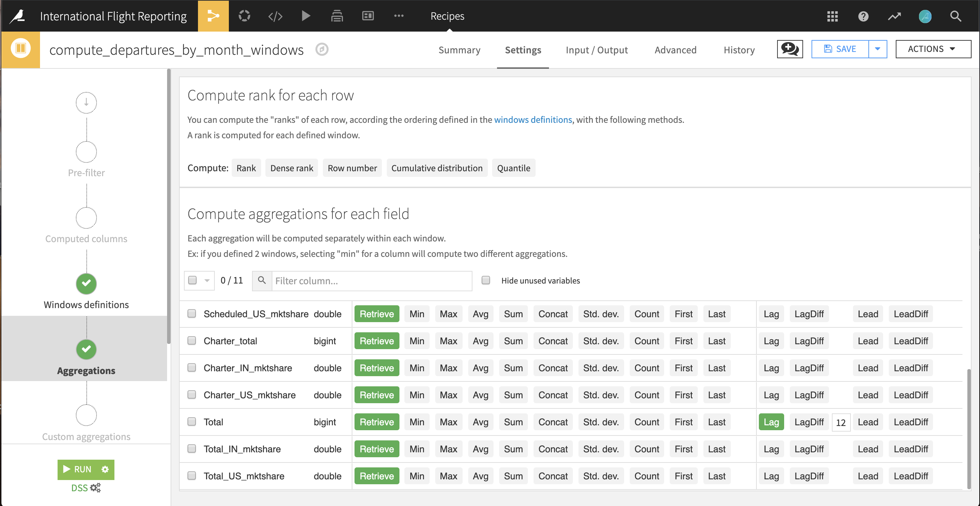This screenshot has width=980, height=506.
Task: Open the dashboards icon in top bar
Action: tap(367, 16)
